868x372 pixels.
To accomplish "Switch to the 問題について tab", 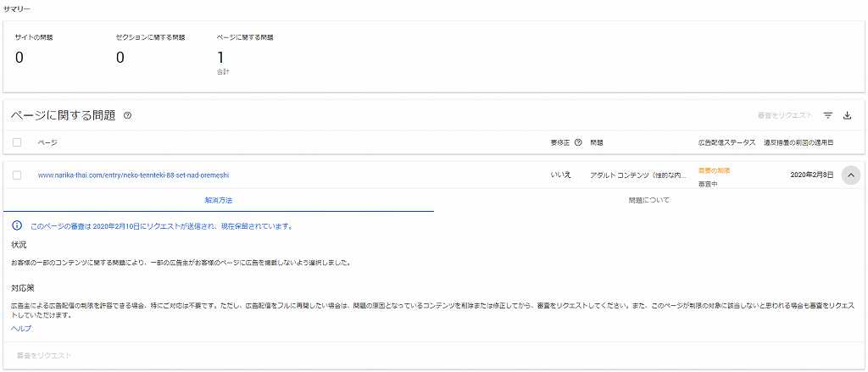I will (x=649, y=200).
